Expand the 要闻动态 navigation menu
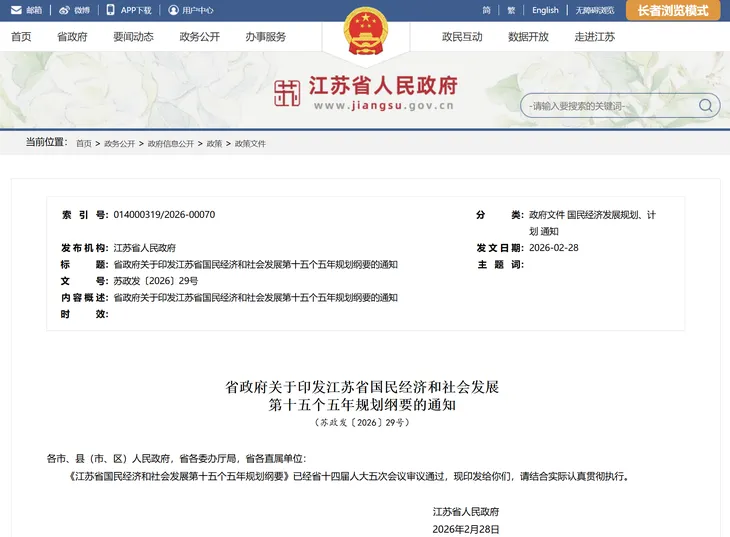 coord(133,37)
